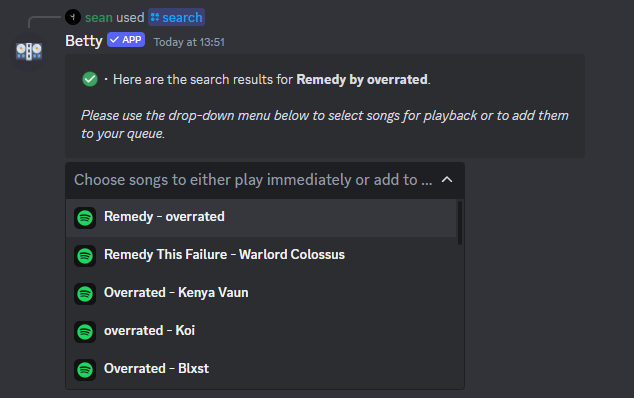Click Betty bot avatar image
Viewport: 634px width, 398px height.
point(29,51)
